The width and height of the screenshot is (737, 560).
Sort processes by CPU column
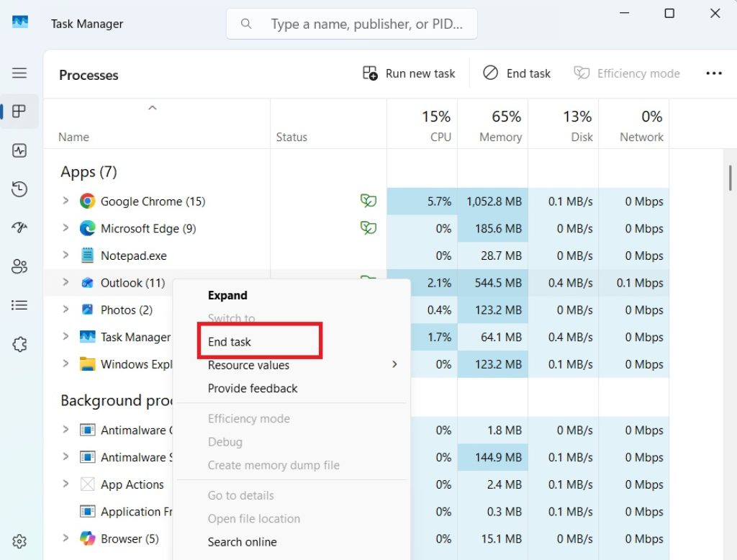click(x=422, y=125)
